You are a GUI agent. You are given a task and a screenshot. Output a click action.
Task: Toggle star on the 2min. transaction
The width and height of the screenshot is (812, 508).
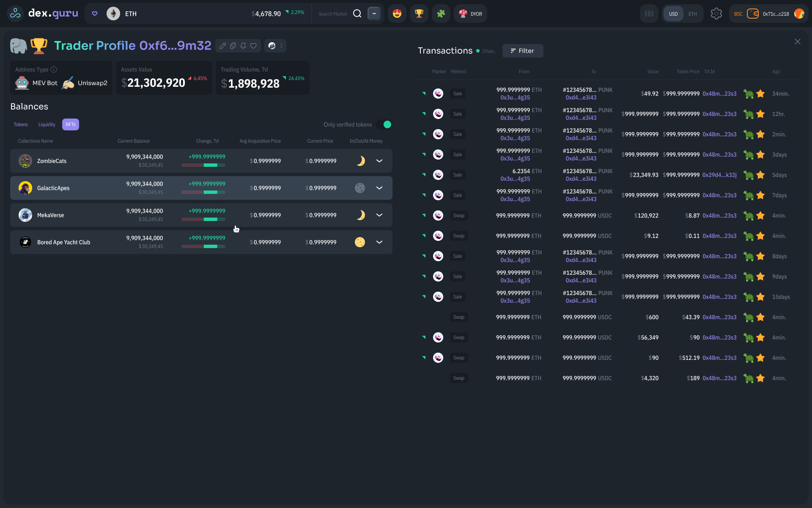(x=760, y=134)
